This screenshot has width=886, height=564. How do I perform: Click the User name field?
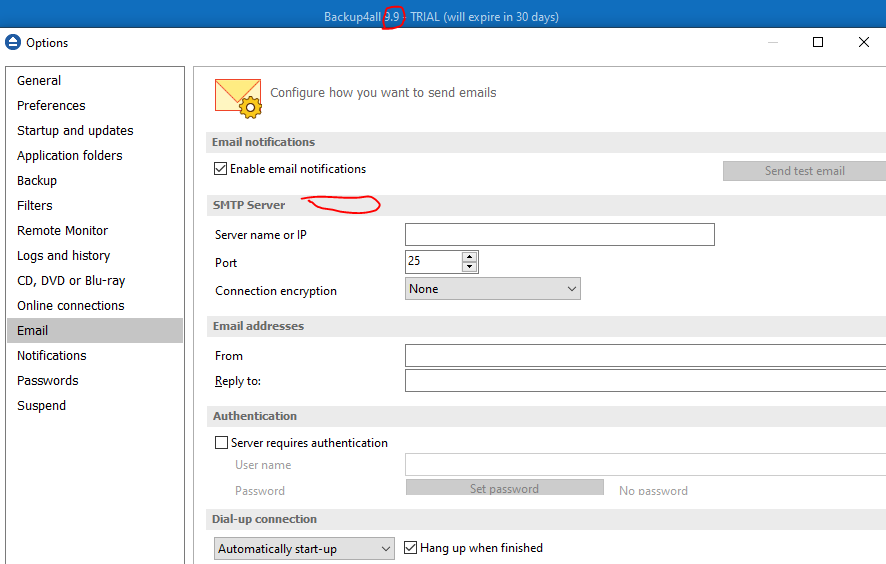(x=645, y=465)
